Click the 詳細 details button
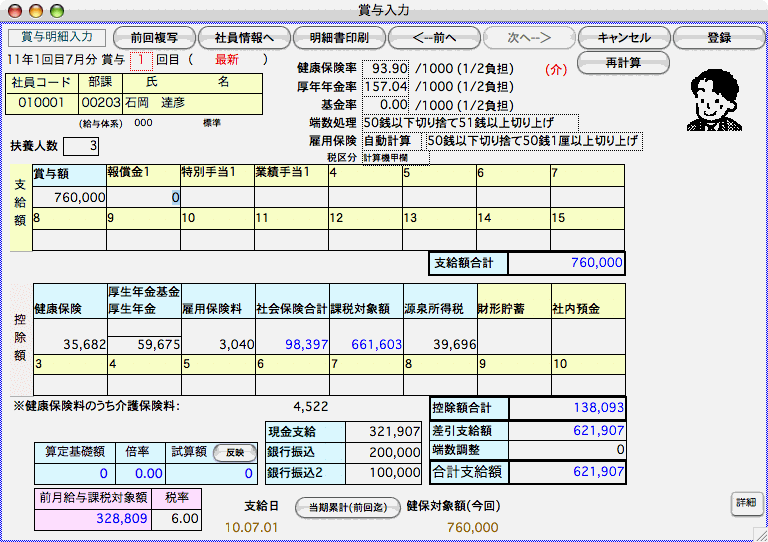Image resolution: width=768 pixels, height=542 pixels. 745,503
